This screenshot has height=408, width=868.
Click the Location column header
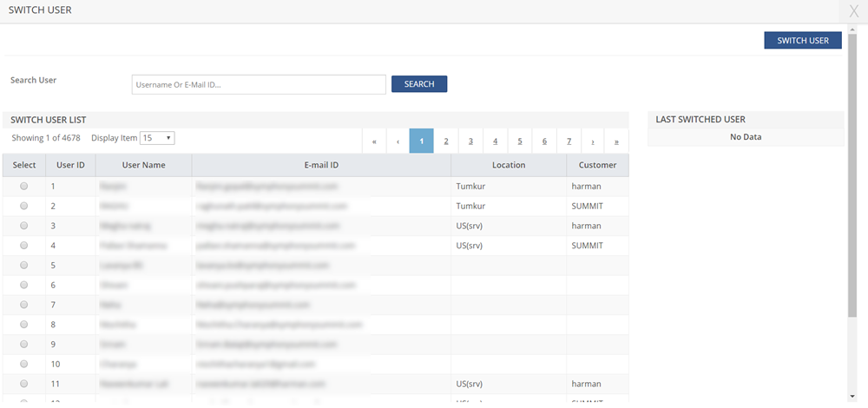(509, 165)
